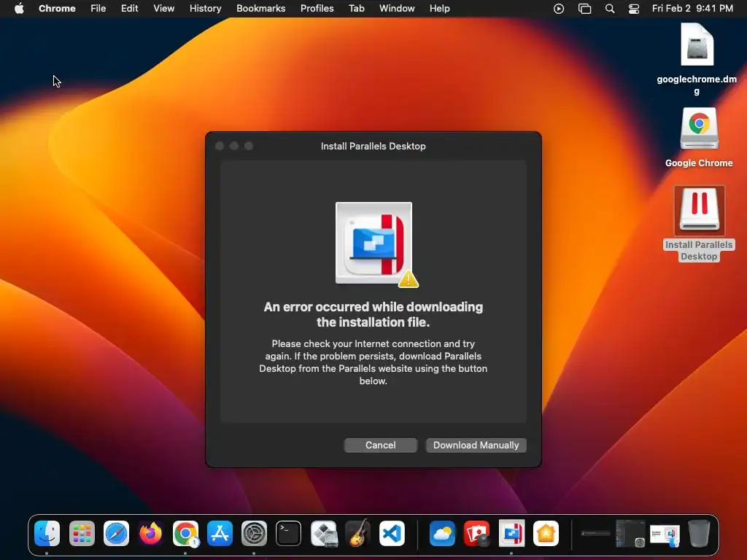Open the Tab menu
This screenshot has width=747, height=560.
click(x=356, y=8)
